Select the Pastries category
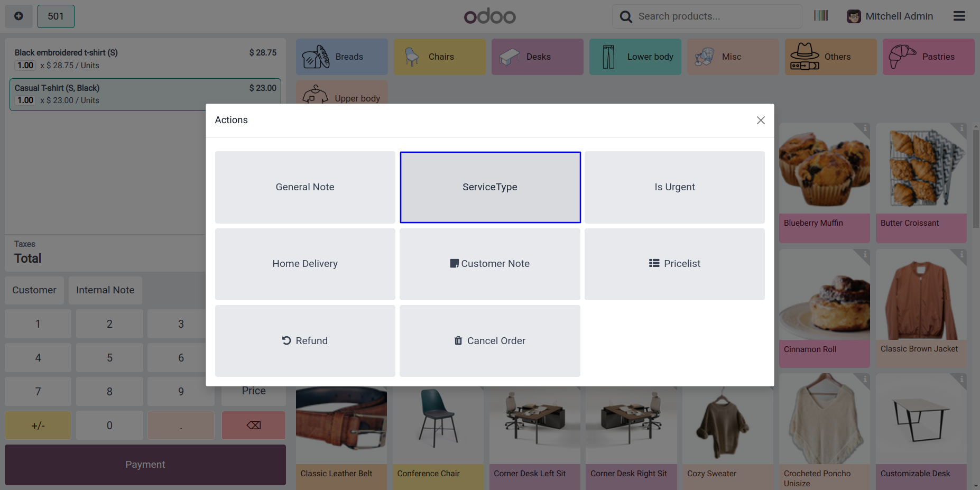 point(928,57)
